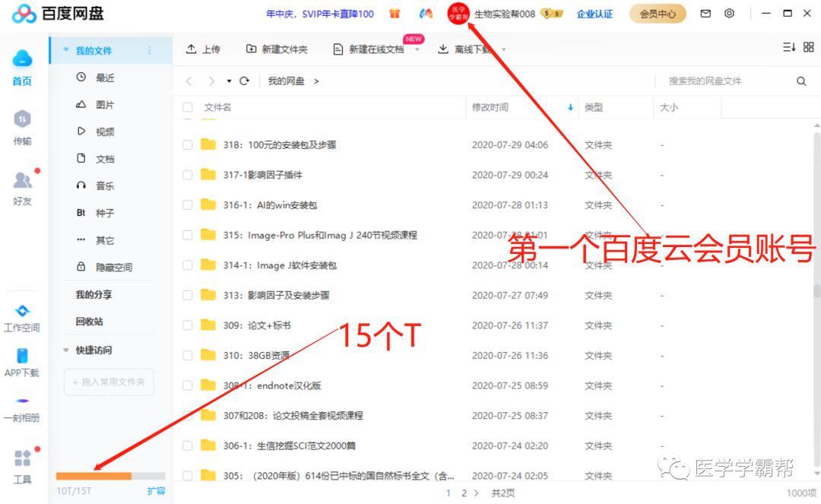Open dropdown arrow next to 新建在线文档
This screenshot has width=821, height=504.
click(417, 49)
